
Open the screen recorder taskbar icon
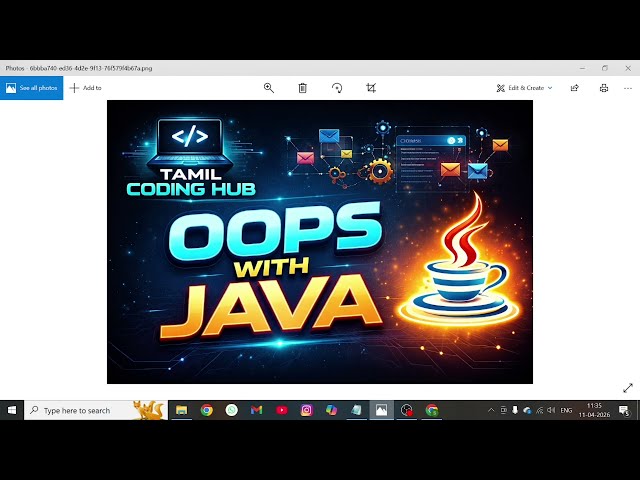point(407,410)
